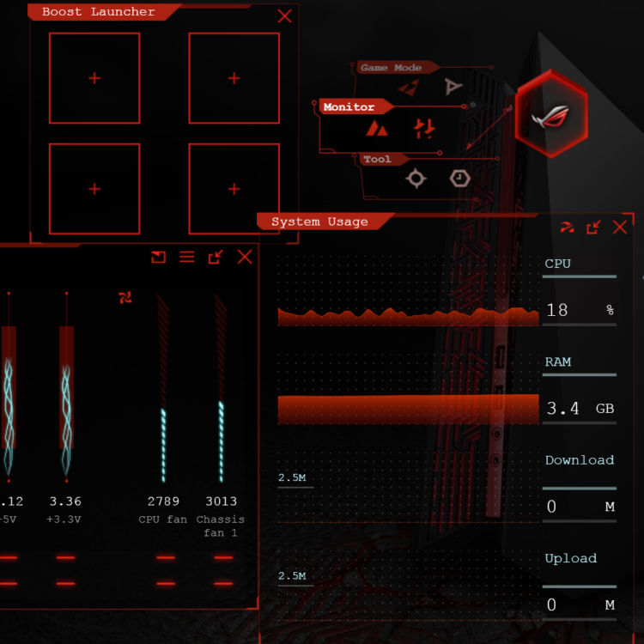Click the hexagon clock icon under Tool
This screenshot has height=644, width=644.
click(460, 178)
